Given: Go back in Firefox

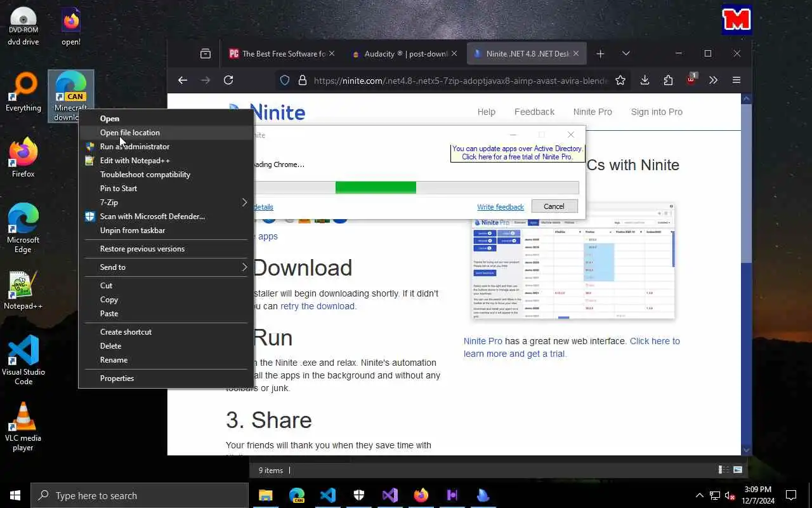Looking at the screenshot, I should coord(183,80).
